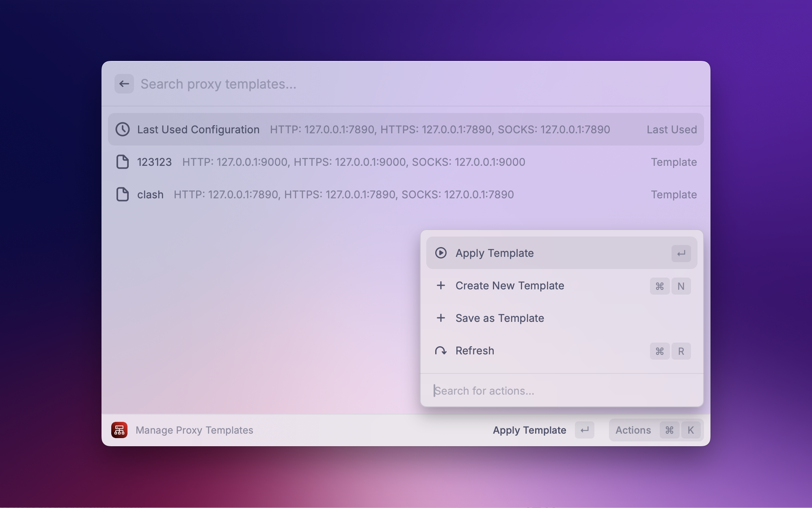Click the back arrow button
This screenshot has height=508, width=812.
124,84
